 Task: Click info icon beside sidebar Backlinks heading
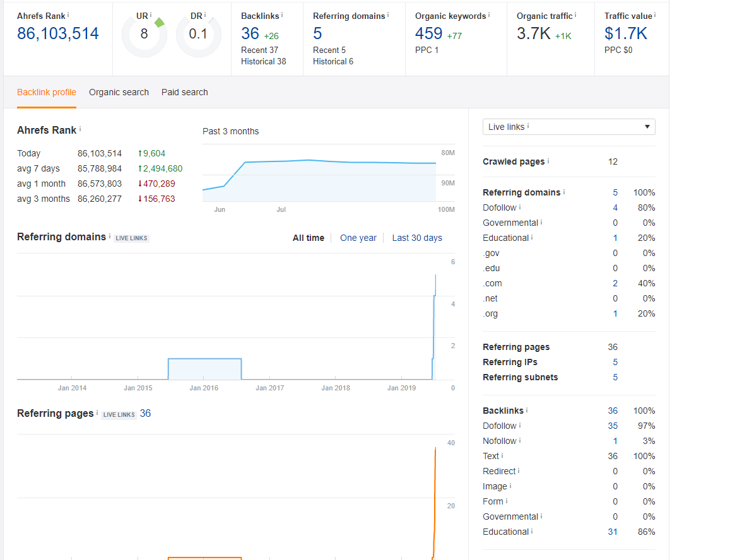coord(527,410)
